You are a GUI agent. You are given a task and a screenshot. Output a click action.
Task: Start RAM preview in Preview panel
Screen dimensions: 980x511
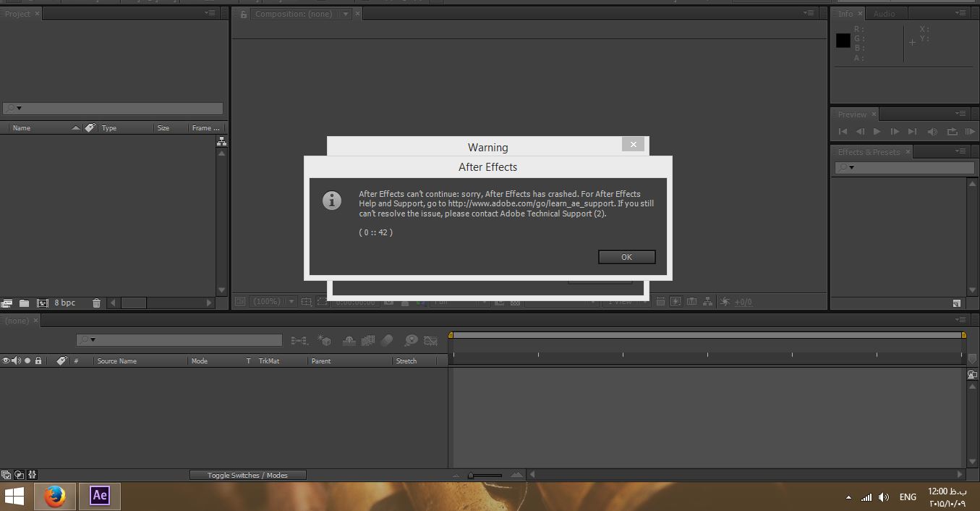tap(971, 132)
